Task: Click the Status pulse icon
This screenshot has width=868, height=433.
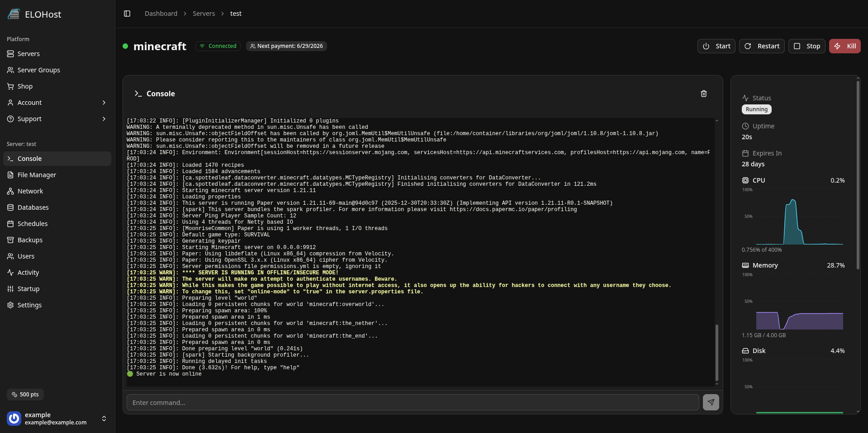Action: point(745,98)
